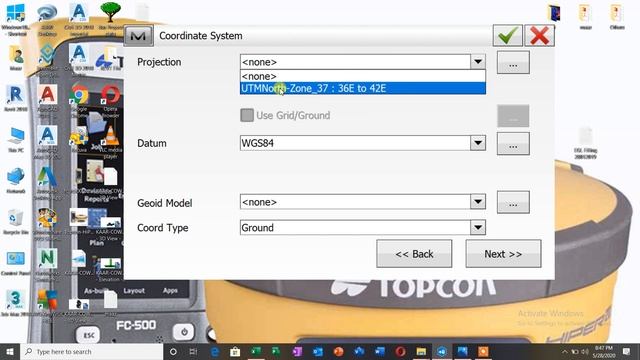
Task: Show hidden system tray icons chevron
Action: 565,351
